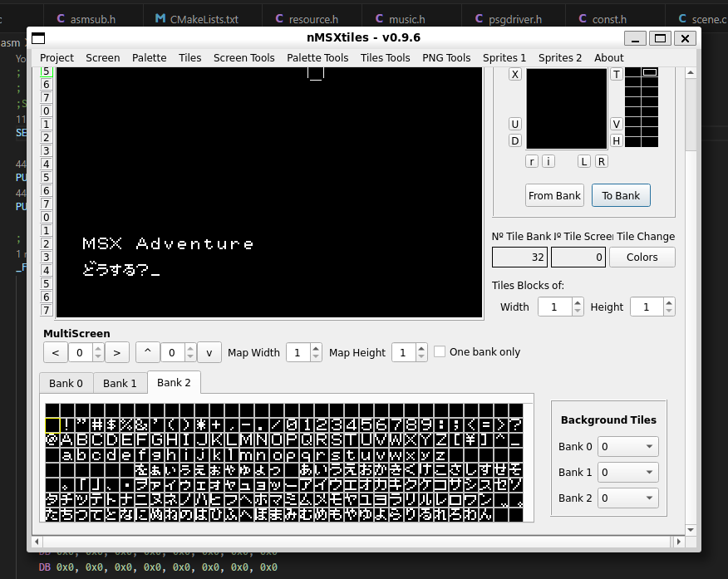Open the Screen menu
Image resolution: width=728 pixels, height=579 pixels.
coord(102,57)
